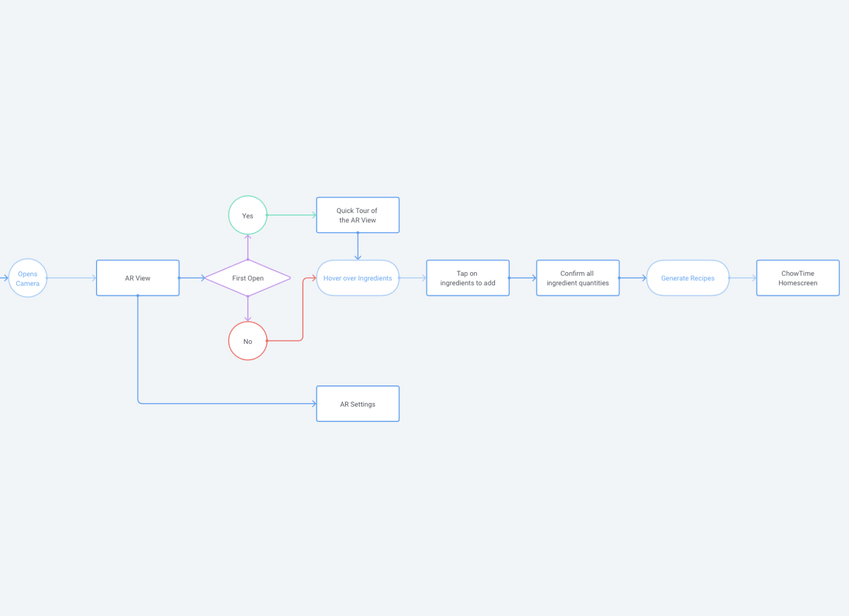Select the Hover over Ingredients node

click(357, 278)
